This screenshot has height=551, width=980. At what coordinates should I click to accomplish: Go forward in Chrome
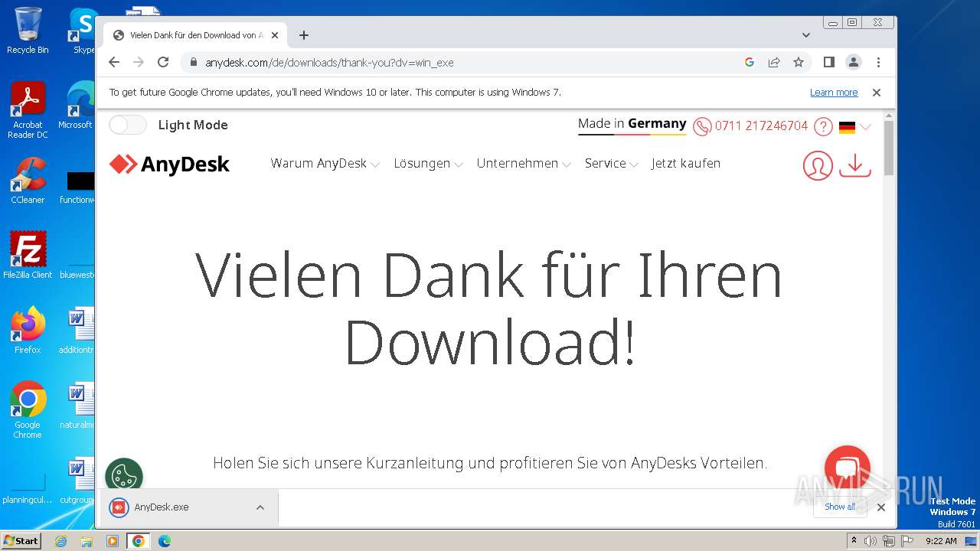(139, 62)
